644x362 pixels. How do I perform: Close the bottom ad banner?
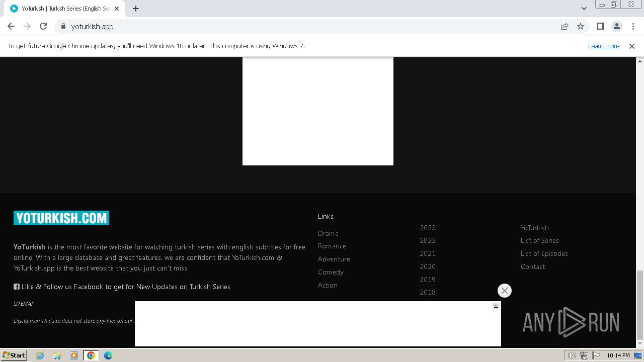pos(505,291)
